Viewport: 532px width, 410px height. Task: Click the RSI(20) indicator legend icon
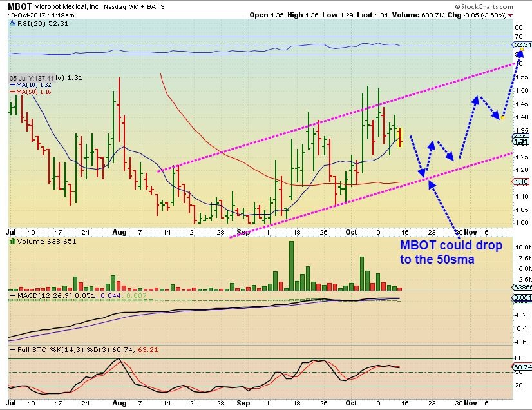pyautogui.click(x=14, y=23)
